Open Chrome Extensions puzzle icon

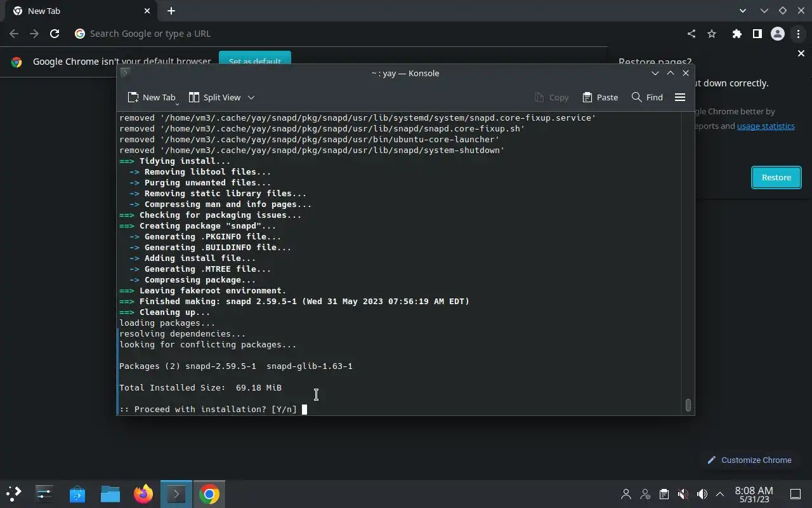pyautogui.click(x=737, y=34)
